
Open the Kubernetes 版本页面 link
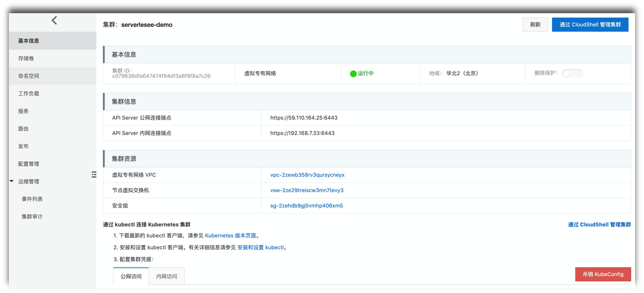[230, 236]
